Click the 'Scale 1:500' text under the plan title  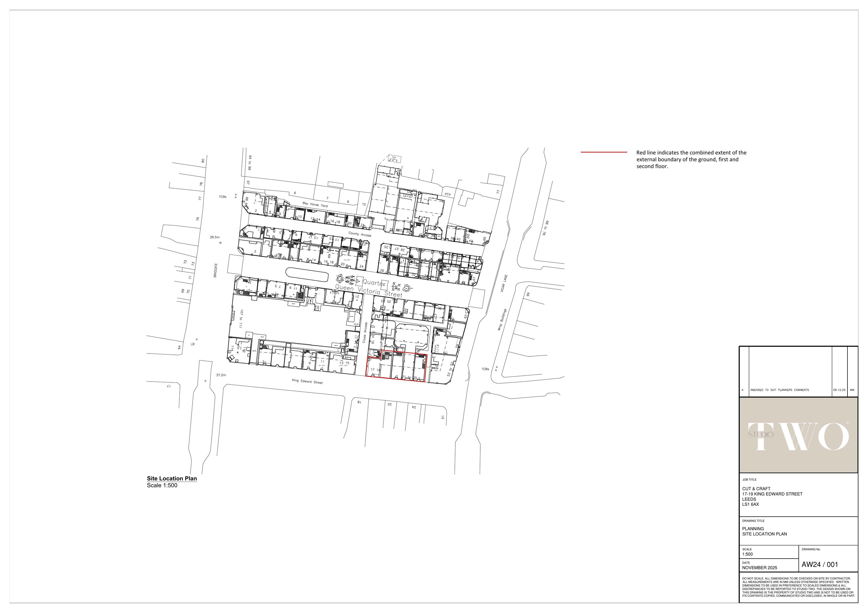(x=162, y=486)
